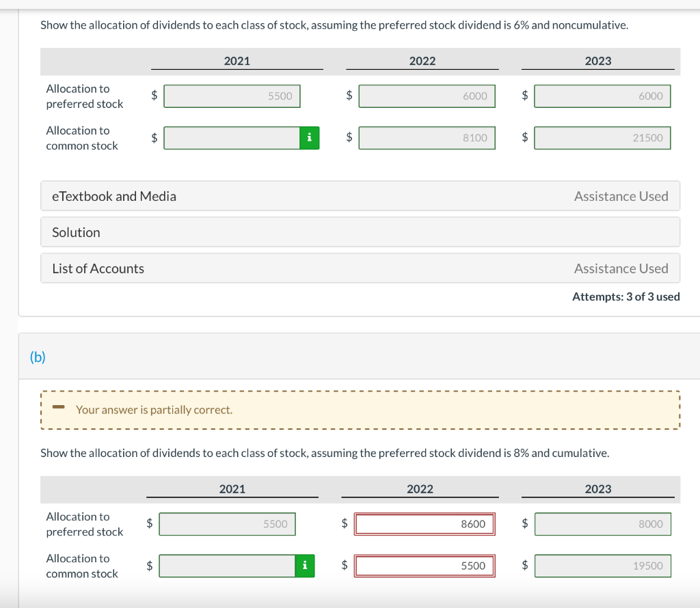Select 2021 preferred stock field in part (b)

(x=227, y=524)
